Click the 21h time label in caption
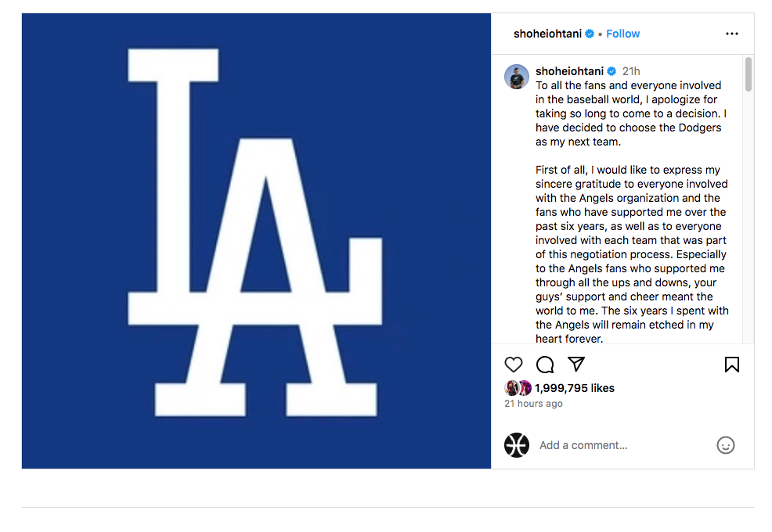The width and height of the screenshot is (772, 532). tap(631, 71)
